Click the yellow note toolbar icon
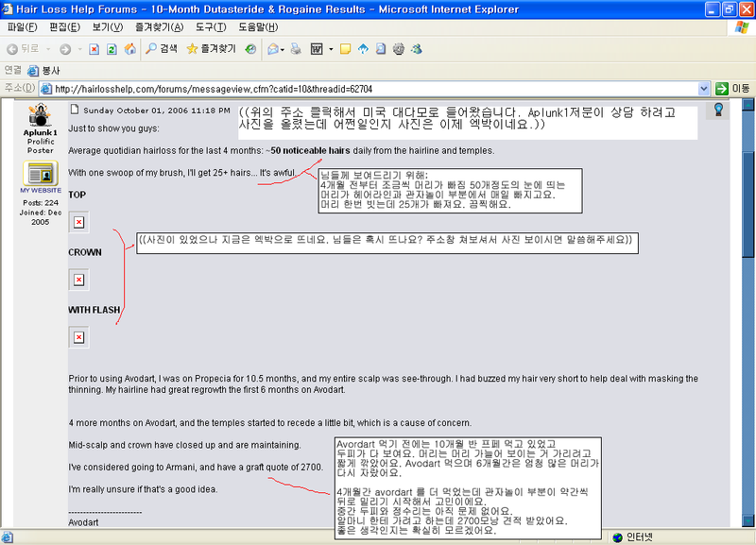This screenshot has height=545, width=756. pos(345,49)
